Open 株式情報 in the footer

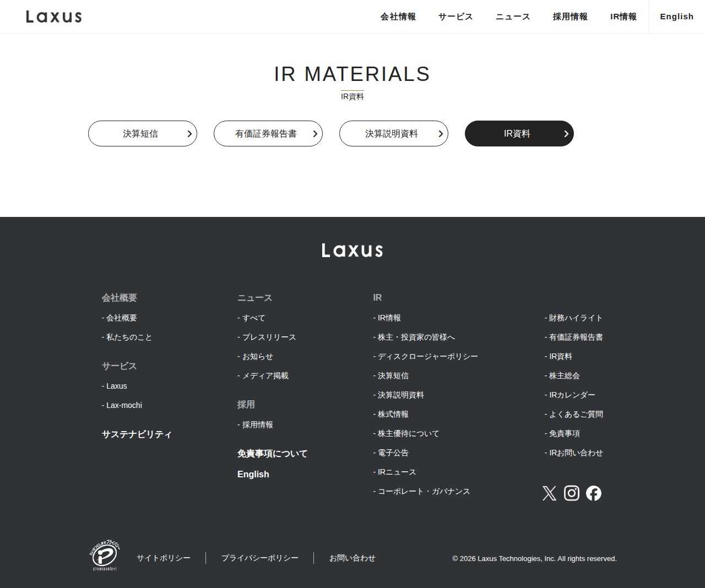pos(391,415)
